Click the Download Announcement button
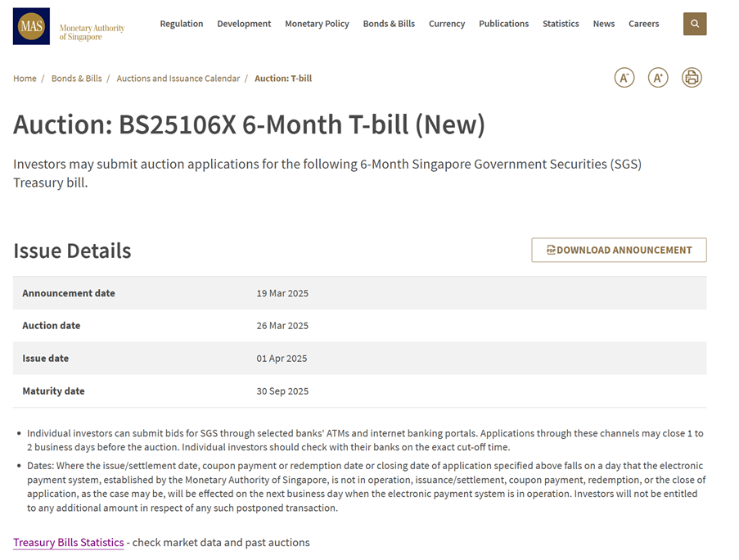The width and height of the screenshot is (739, 560). pos(619,250)
